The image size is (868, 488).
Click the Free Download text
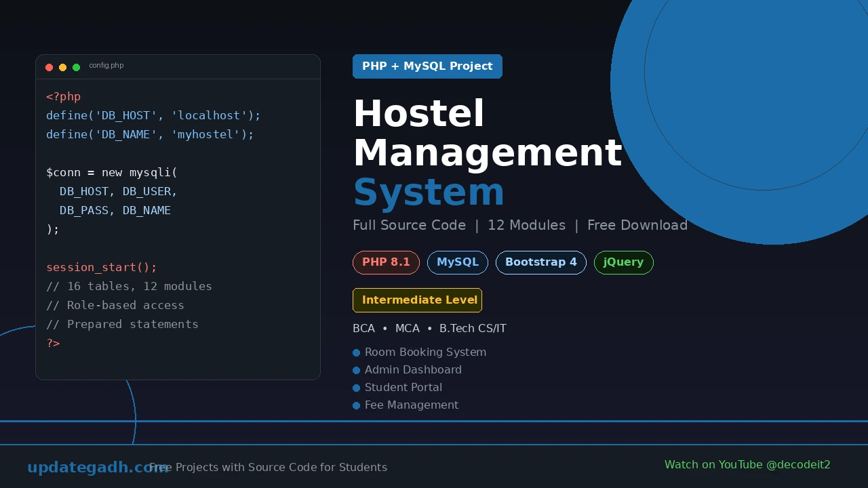click(637, 225)
